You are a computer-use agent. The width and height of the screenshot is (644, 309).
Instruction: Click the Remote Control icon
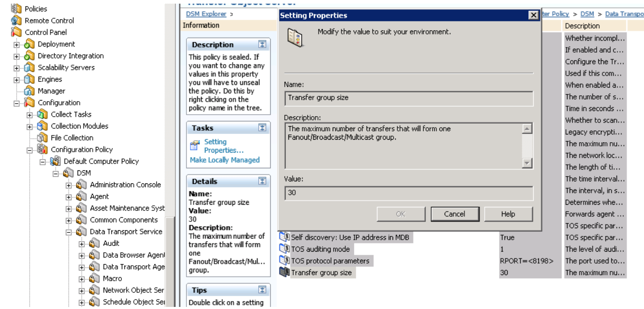[x=16, y=21]
